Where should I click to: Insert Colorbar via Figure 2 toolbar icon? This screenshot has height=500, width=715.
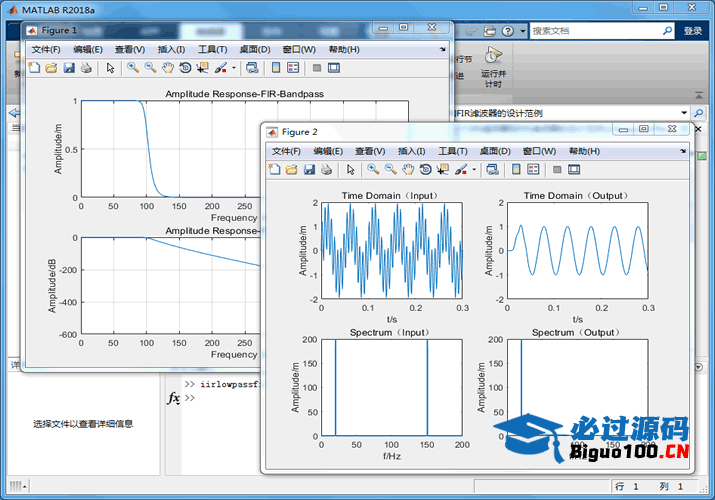click(x=516, y=170)
